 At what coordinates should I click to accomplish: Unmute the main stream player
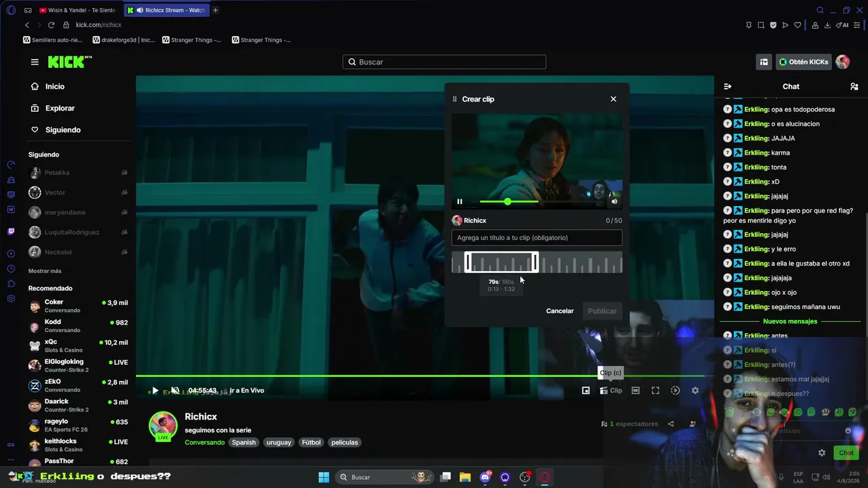point(175,390)
